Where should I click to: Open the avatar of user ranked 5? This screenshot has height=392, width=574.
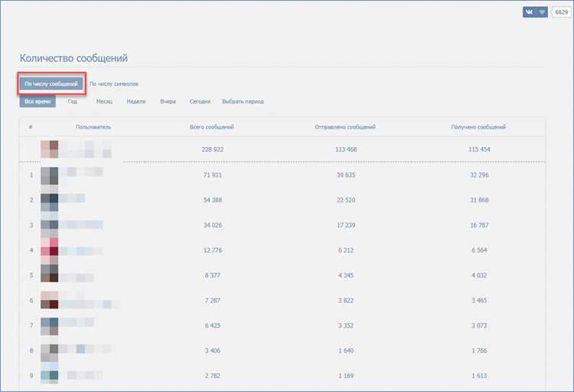point(50,273)
